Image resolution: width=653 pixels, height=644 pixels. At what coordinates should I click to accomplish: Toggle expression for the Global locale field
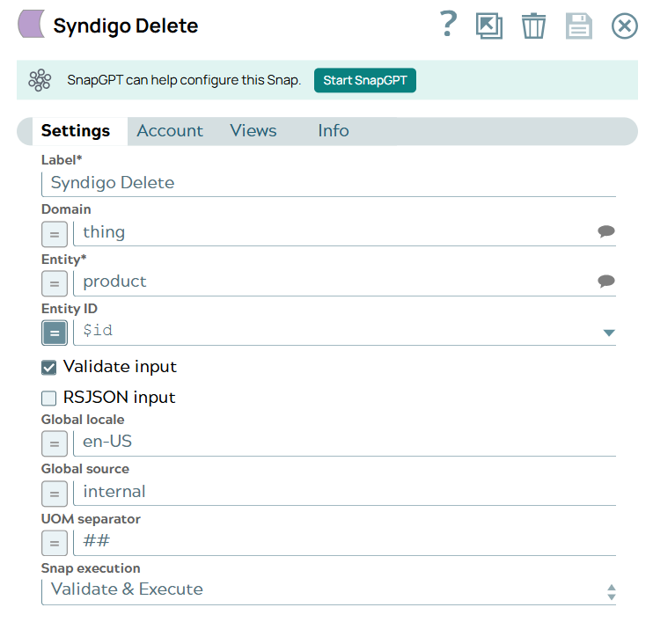pyautogui.click(x=55, y=443)
